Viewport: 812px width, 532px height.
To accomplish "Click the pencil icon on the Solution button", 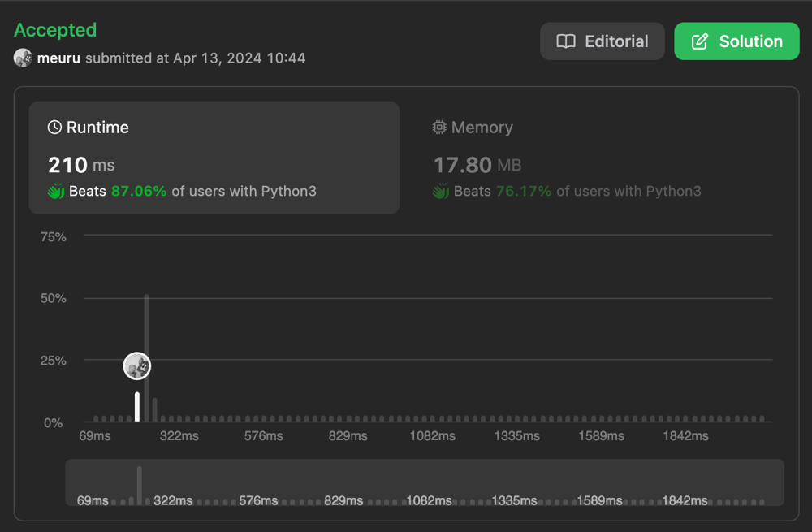I will click(x=700, y=41).
